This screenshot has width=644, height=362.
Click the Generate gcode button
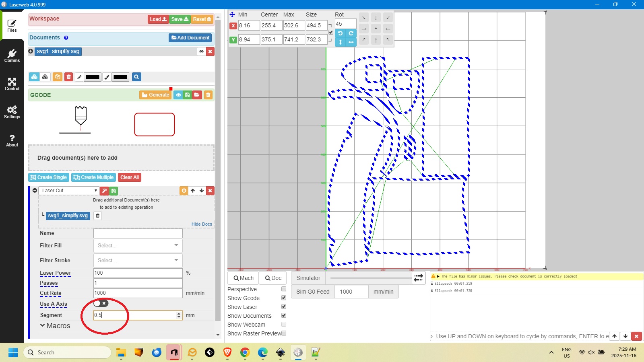pyautogui.click(x=155, y=95)
